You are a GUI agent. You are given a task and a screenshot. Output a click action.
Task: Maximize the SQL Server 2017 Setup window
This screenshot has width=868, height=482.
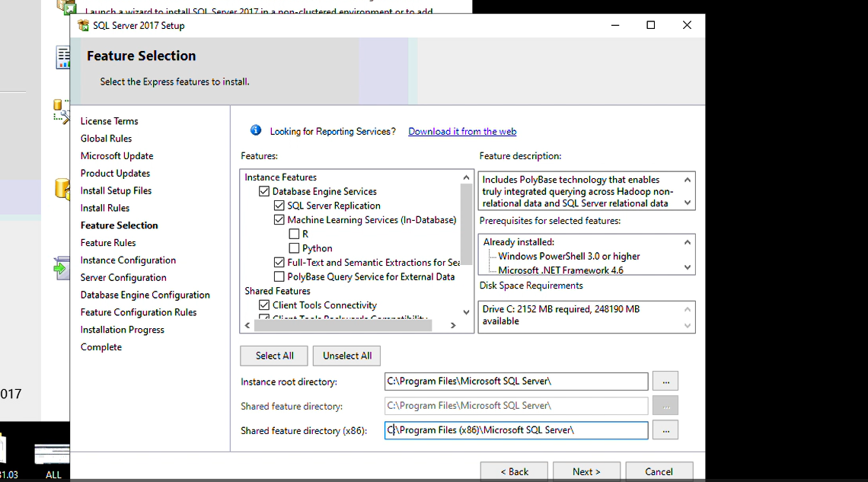pyautogui.click(x=651, y=25)
